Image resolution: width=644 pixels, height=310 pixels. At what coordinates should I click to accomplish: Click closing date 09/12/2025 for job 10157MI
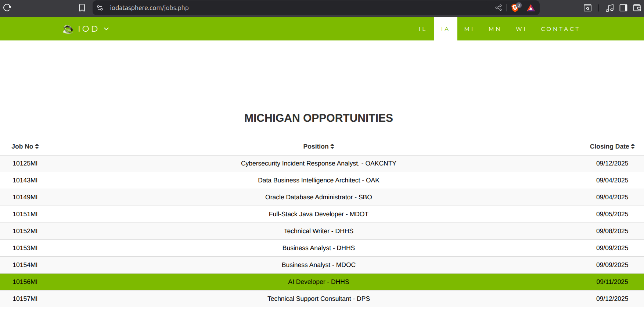pyautogui.click(x=612, y=299)
